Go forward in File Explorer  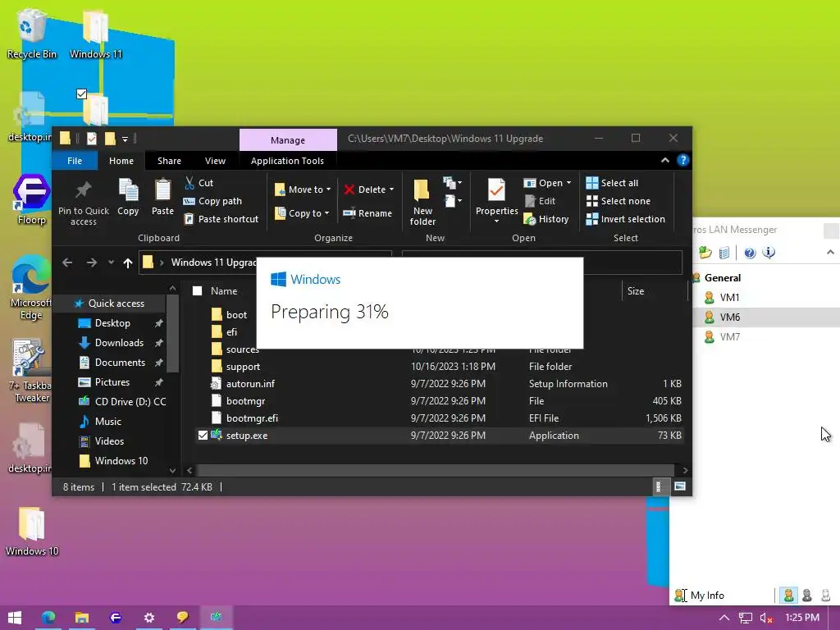pos(92,262)
